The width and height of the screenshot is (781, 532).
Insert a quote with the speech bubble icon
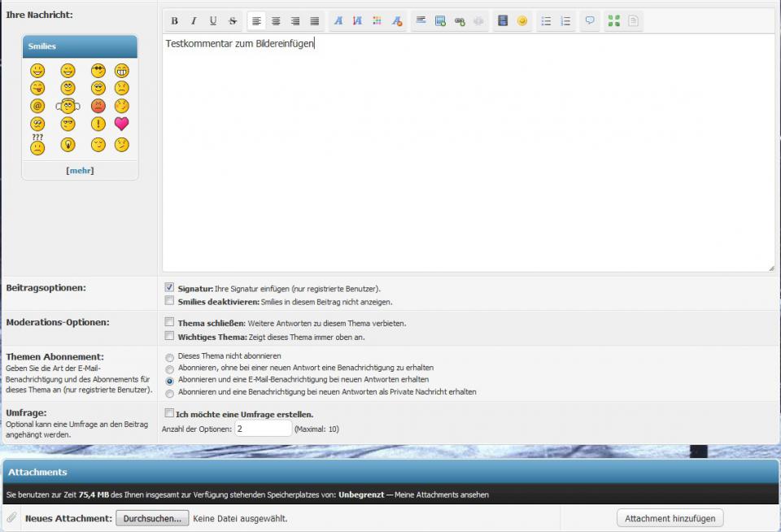(x=590, y=21)
